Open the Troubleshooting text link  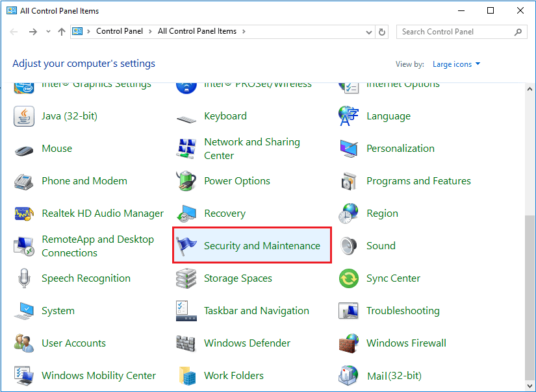tap(403, 311)
